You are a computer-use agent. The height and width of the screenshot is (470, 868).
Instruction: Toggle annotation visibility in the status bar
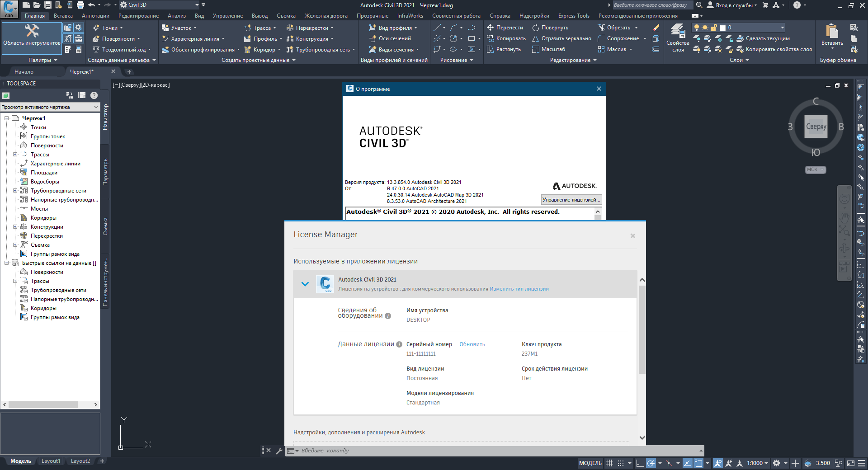(718, 463)
